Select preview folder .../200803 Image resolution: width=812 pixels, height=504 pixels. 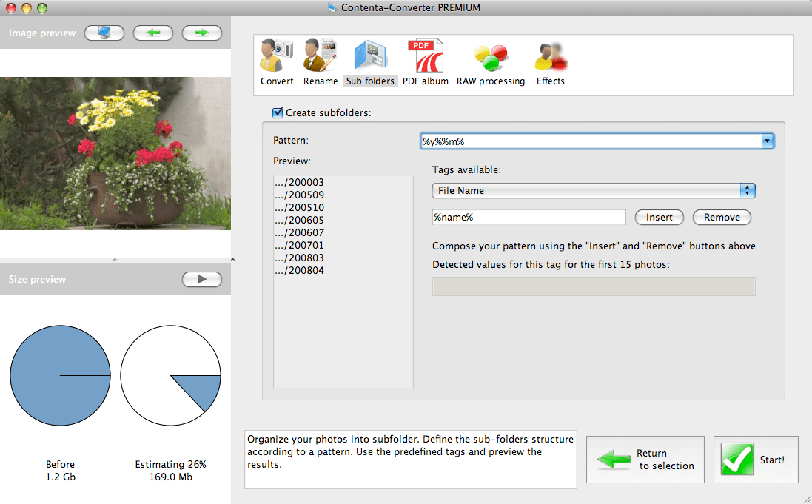click(x=300, y=258)
